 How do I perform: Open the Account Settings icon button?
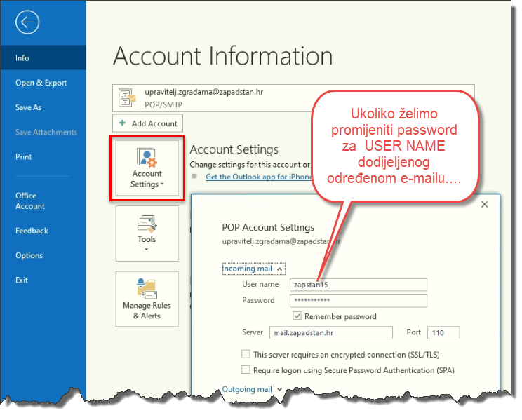click(147, 169)
